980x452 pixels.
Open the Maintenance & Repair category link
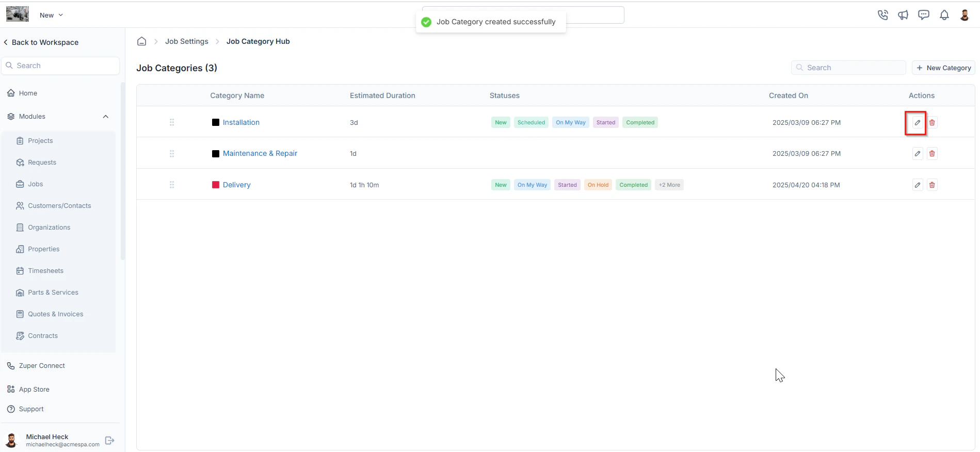click(x=260, y=153)
